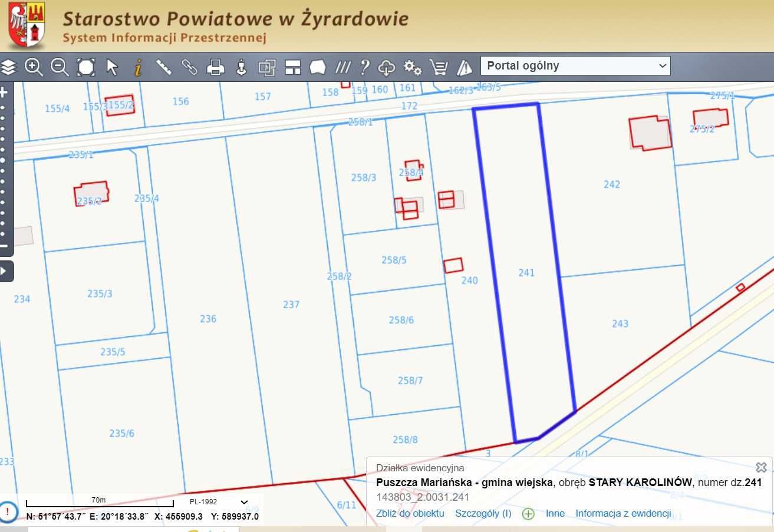Click the county coat of arms logo
774x532 pixels.
click(27, 25)
